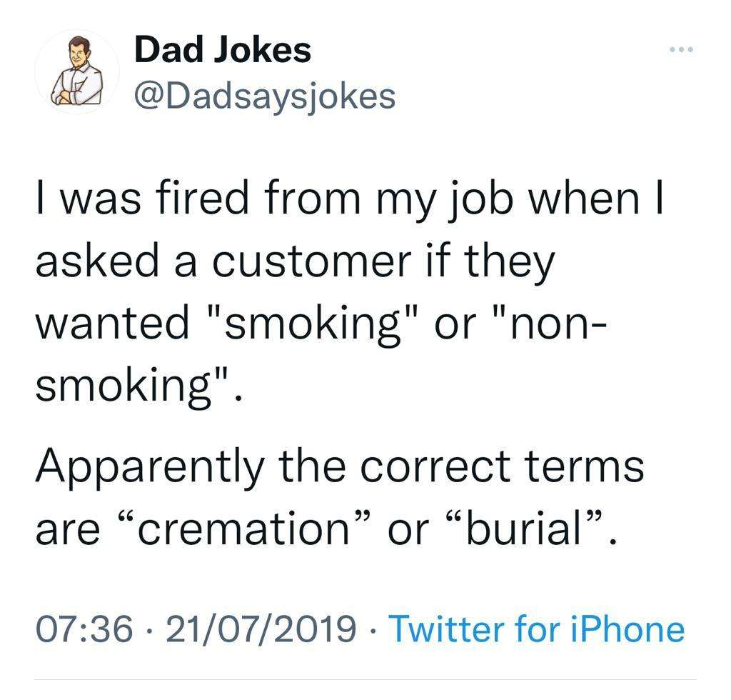Click the Twitter for iPhone source link

click(x=537, y=629)
